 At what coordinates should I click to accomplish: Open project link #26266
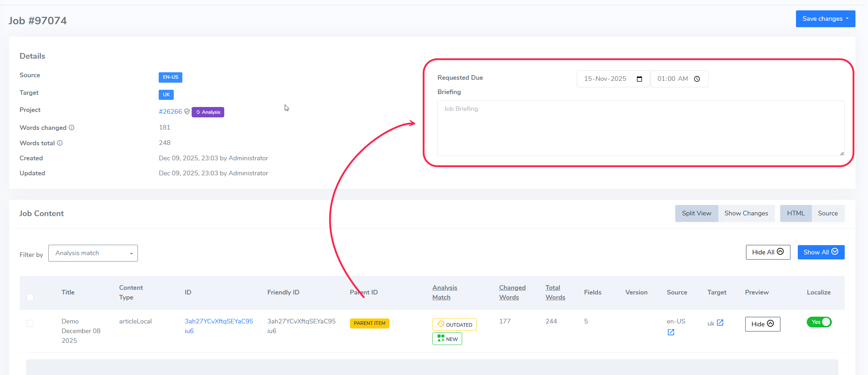pyautogui.click(x=171, y=112)
